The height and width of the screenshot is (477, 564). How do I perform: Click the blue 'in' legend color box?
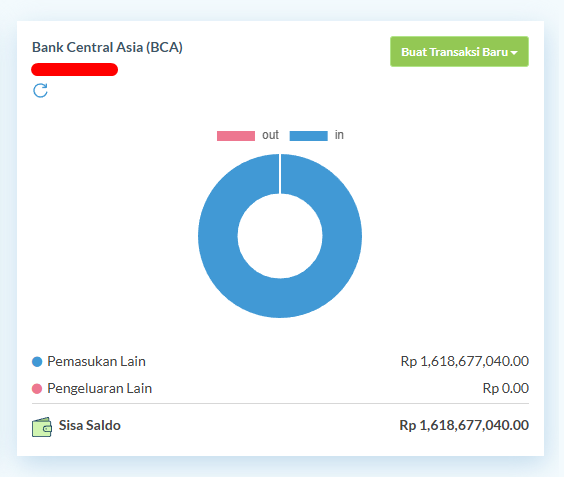coord(309,136)
